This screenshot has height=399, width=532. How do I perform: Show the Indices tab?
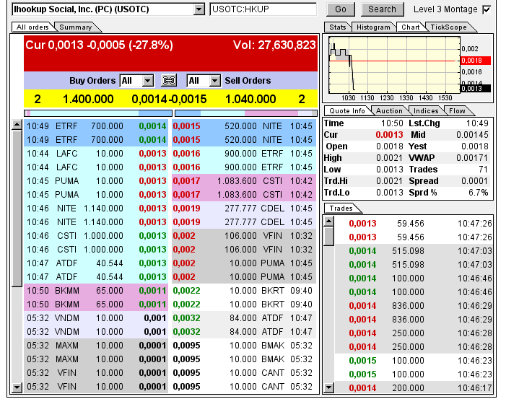[426, 111]
